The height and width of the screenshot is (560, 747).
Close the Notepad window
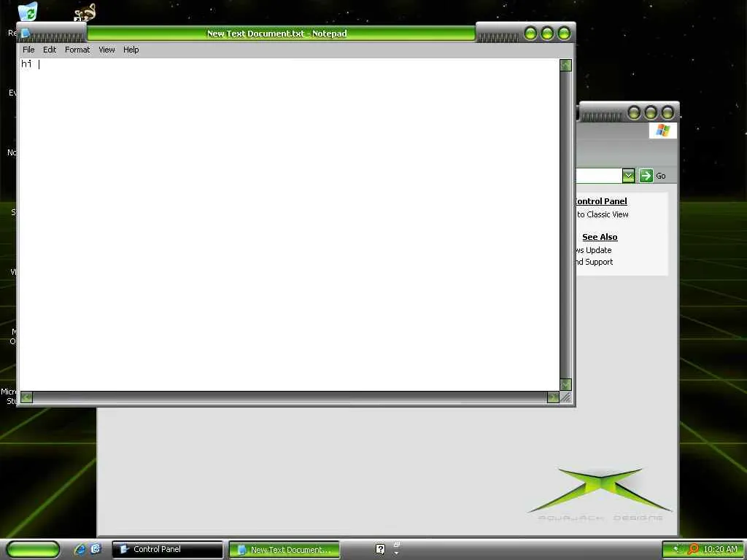tap(564, 34)
